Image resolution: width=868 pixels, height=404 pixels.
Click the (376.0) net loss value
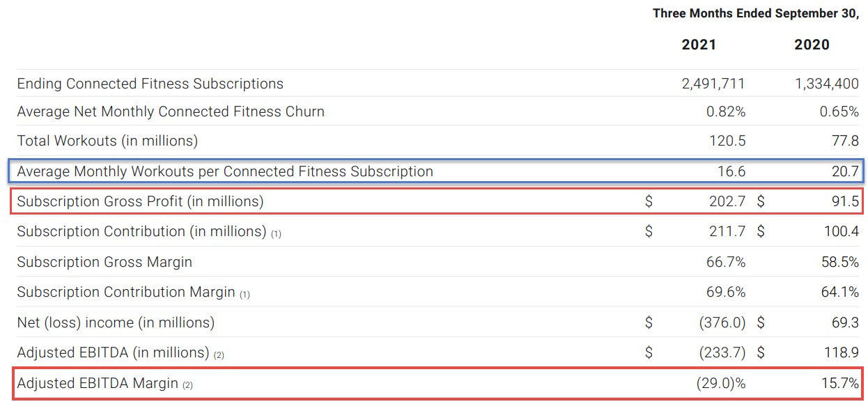click(722, 323)
